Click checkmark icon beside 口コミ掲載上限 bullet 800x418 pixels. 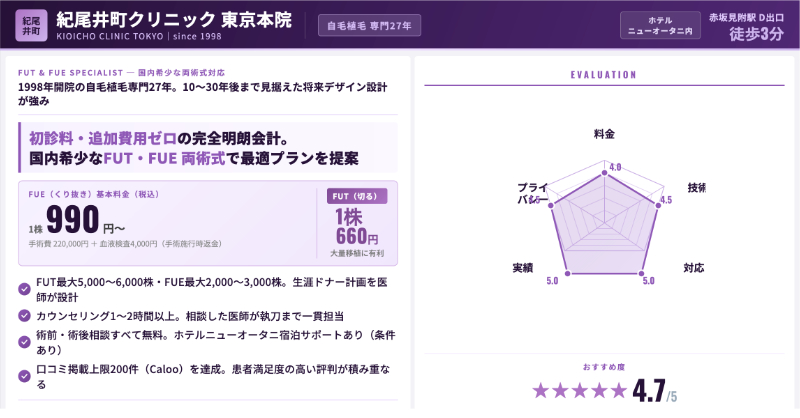[x=25, y=375]
